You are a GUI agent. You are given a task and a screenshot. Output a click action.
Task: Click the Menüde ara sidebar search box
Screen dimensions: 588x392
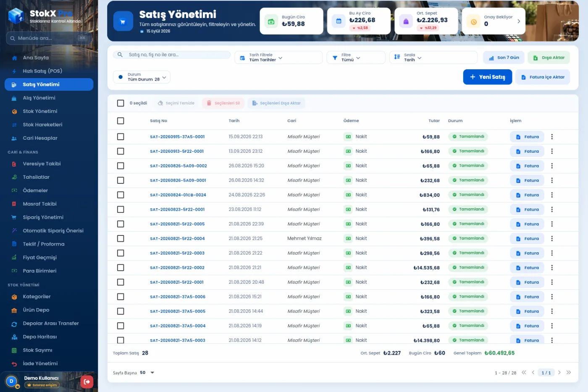49,38
